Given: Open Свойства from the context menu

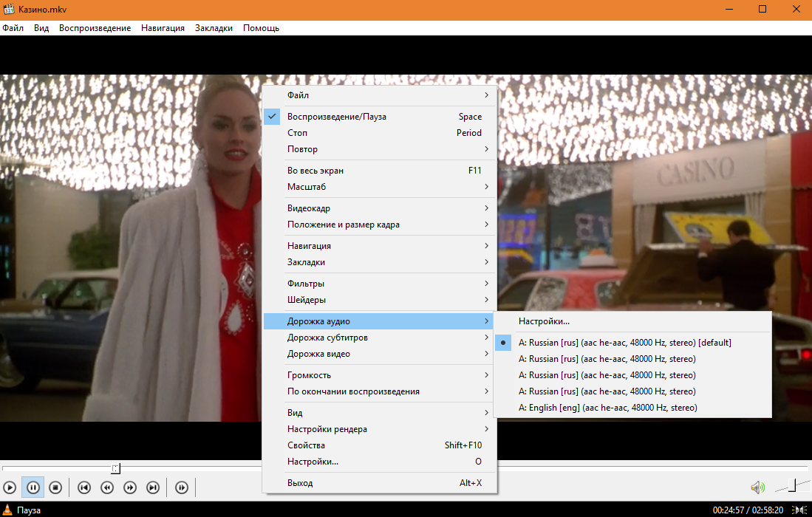Looking at the screenshot, I should pyautogui.click(x=380, y=445).
